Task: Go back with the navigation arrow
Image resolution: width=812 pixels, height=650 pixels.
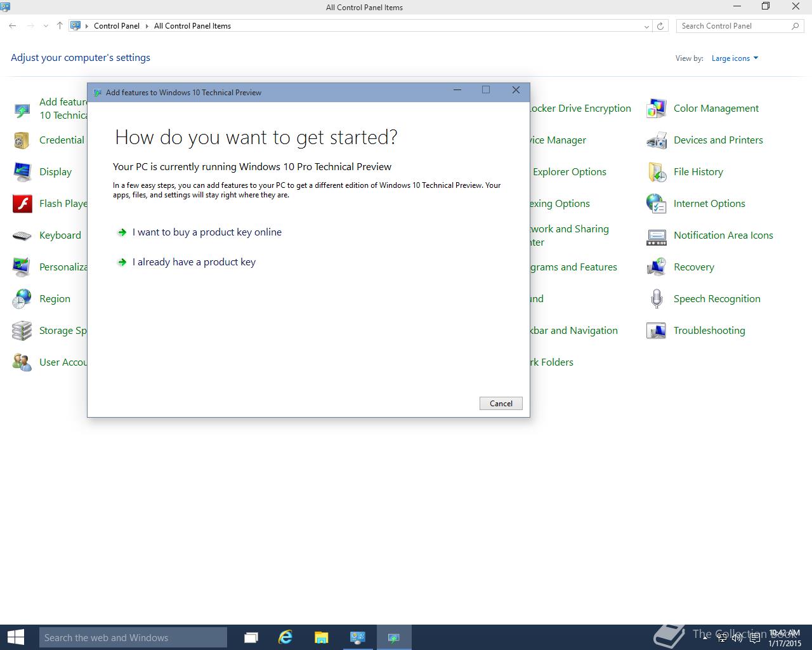Action: coord(13,26)
